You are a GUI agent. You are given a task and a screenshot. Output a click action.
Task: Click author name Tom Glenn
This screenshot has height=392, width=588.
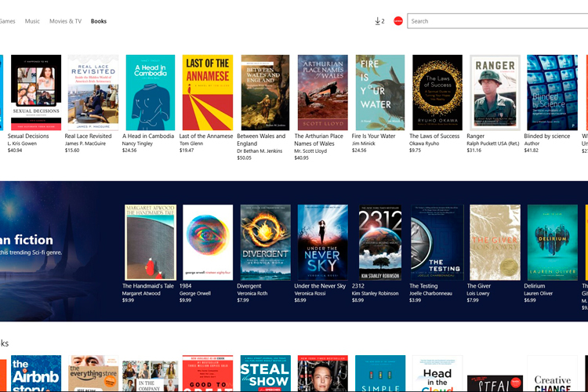pyautogui.click(x=191, y=143)
